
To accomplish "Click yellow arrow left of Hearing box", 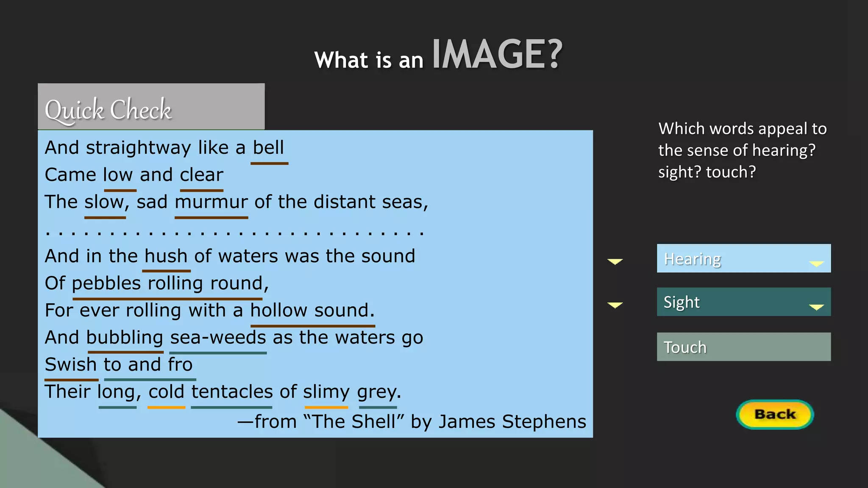I will tap(615, 261).
